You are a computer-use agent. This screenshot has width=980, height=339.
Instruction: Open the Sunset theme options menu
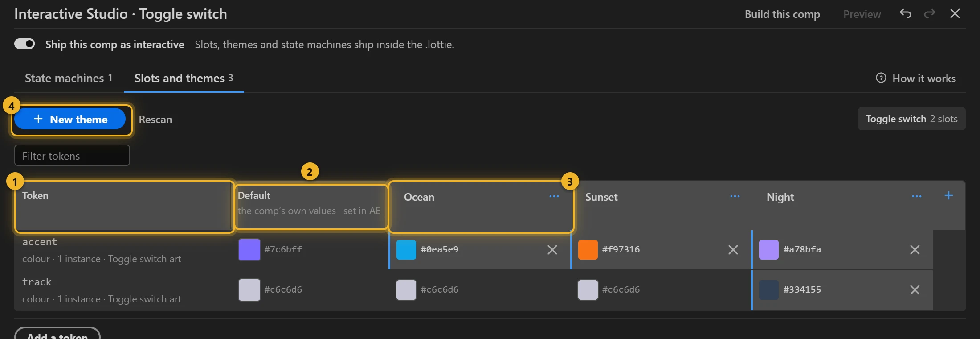point(735,196)
